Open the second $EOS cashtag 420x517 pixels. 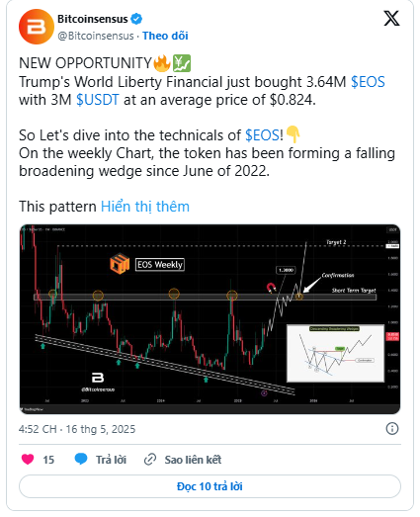pos(263,135)
